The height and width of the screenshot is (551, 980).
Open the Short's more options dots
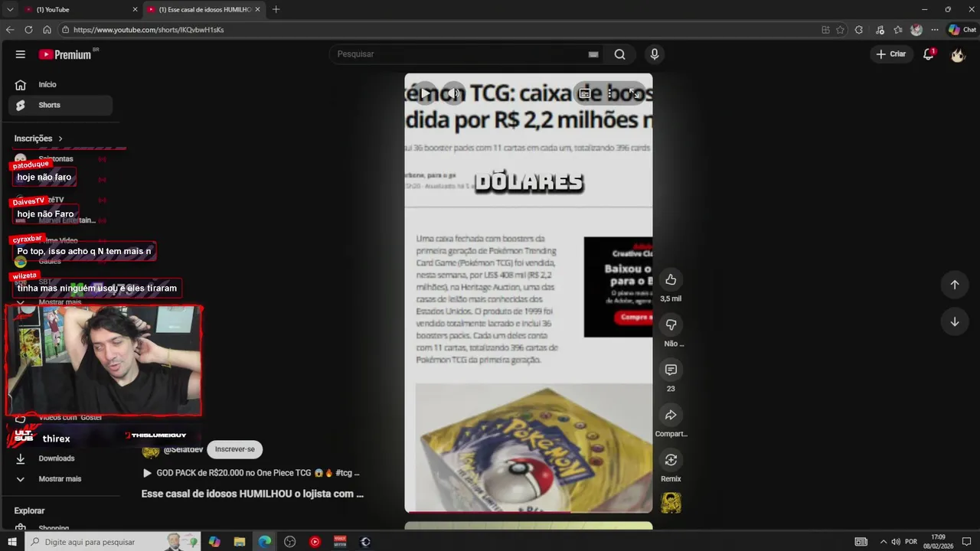pos(609,93)
